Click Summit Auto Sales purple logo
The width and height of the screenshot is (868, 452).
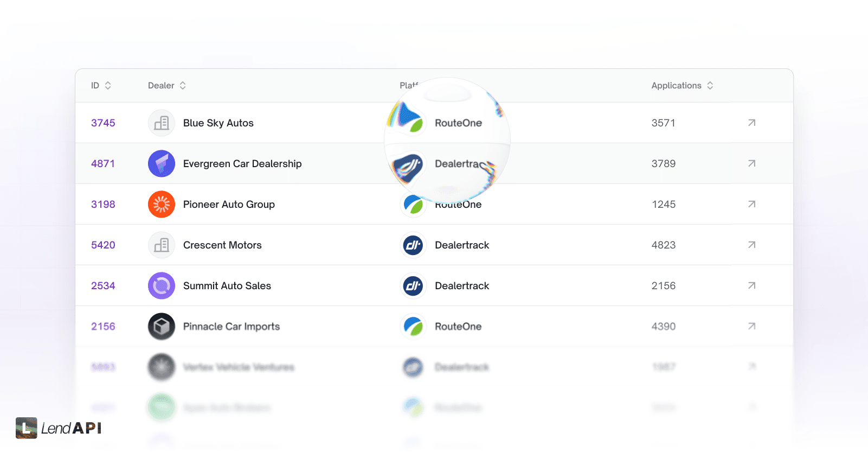tap(162, 286)
